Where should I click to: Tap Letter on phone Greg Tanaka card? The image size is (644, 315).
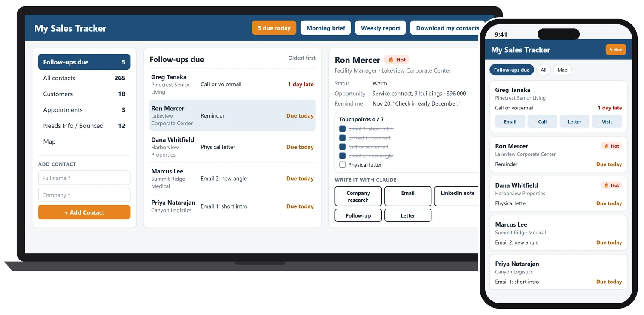(x=574, y=121)
